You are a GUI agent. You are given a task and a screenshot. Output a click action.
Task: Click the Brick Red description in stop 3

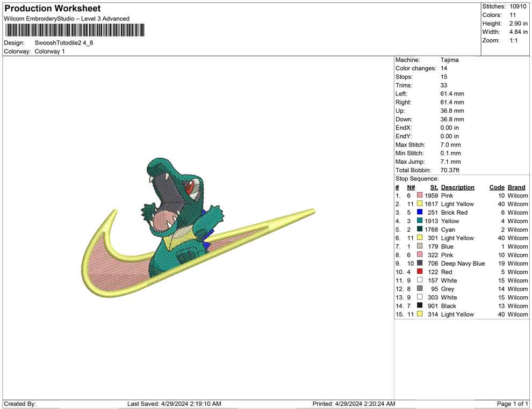pos(454,213)
